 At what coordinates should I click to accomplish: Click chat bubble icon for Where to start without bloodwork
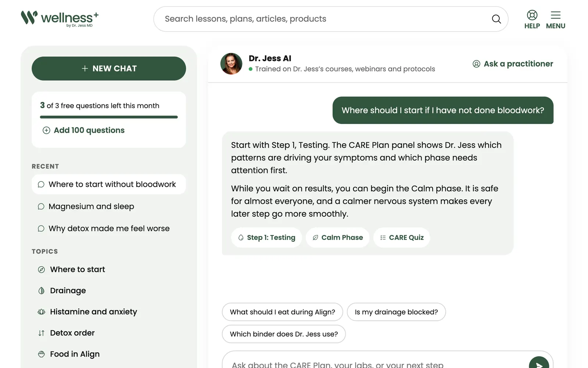41,184
